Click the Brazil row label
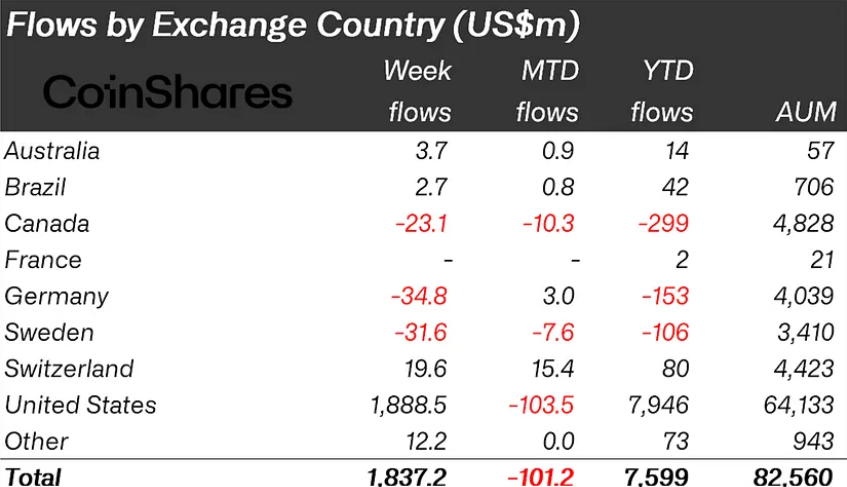 (35, 187)
